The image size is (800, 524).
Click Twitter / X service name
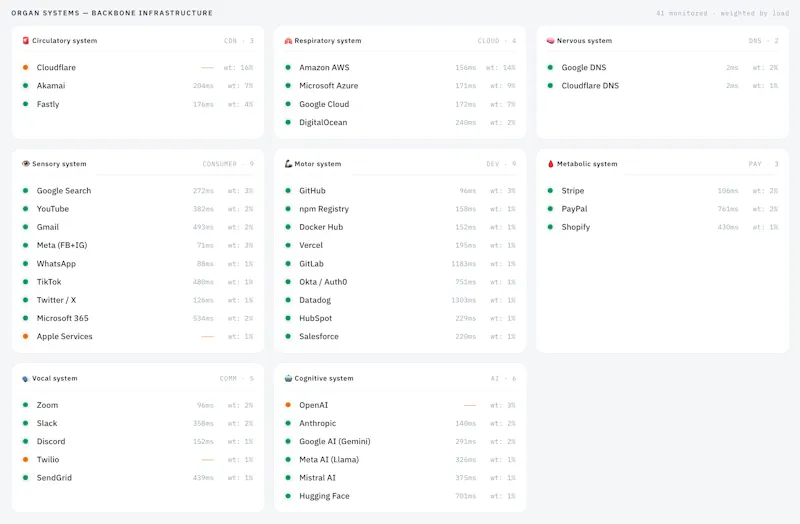pos(56,300)
